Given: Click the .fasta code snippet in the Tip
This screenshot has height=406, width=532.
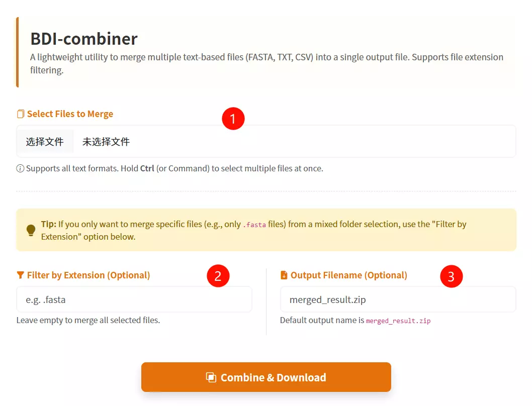Looking at the screenshot, I should pyautogui.click(x=254, y=225).
